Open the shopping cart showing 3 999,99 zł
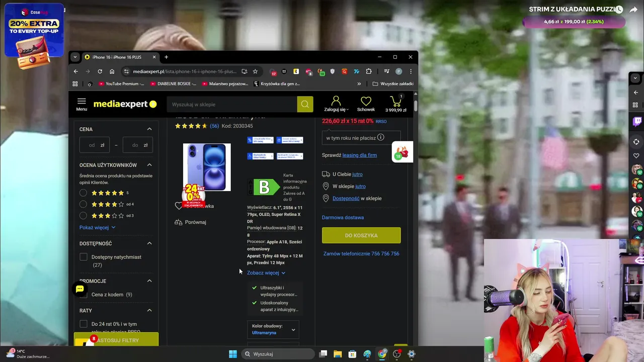 pos(395,104)
